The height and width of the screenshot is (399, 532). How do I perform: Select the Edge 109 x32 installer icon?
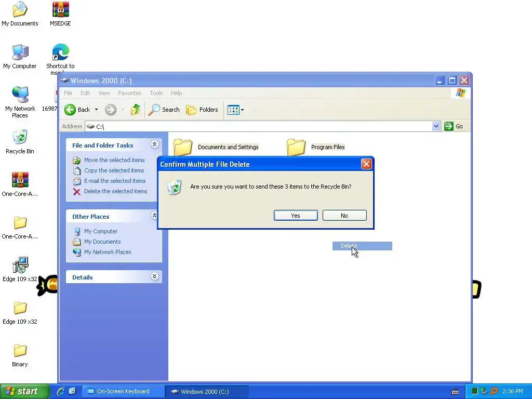20,265
